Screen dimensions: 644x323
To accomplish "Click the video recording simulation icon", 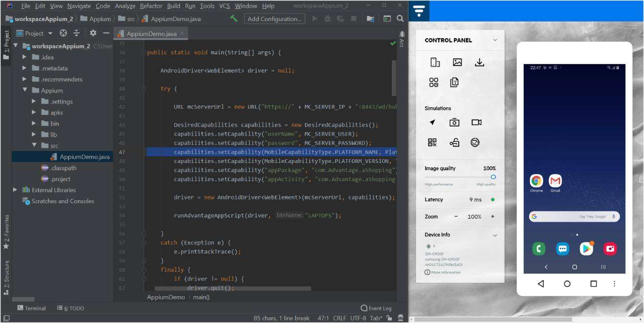I will point(476,122).
